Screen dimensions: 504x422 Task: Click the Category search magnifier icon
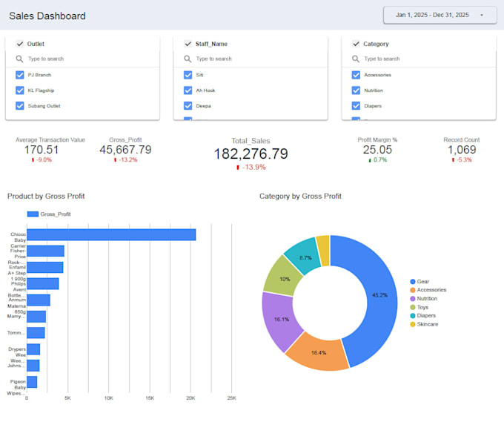356,59
